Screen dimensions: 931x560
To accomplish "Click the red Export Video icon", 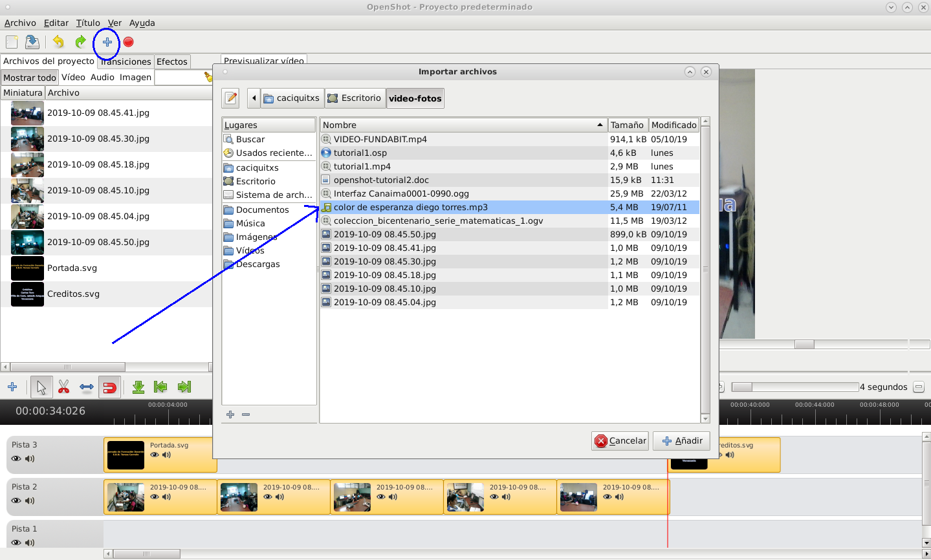I will (x=129, y=42).
